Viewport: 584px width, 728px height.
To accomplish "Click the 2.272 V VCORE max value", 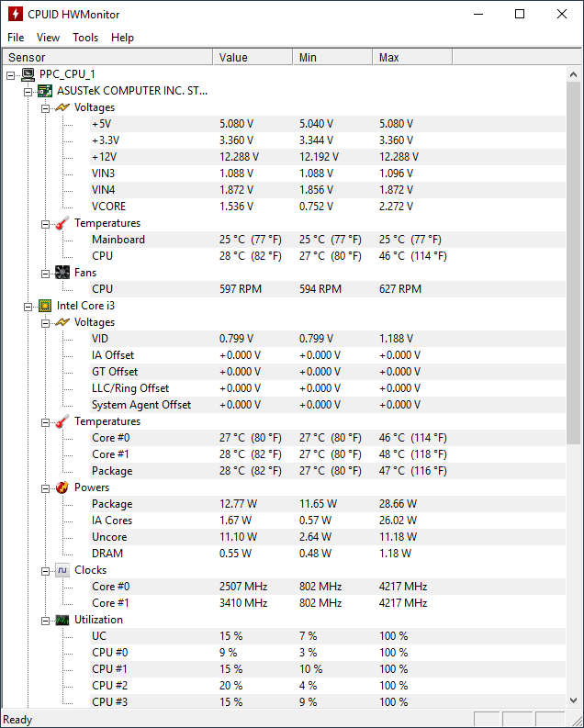I will pyautogui.click(x=396, y=207).
